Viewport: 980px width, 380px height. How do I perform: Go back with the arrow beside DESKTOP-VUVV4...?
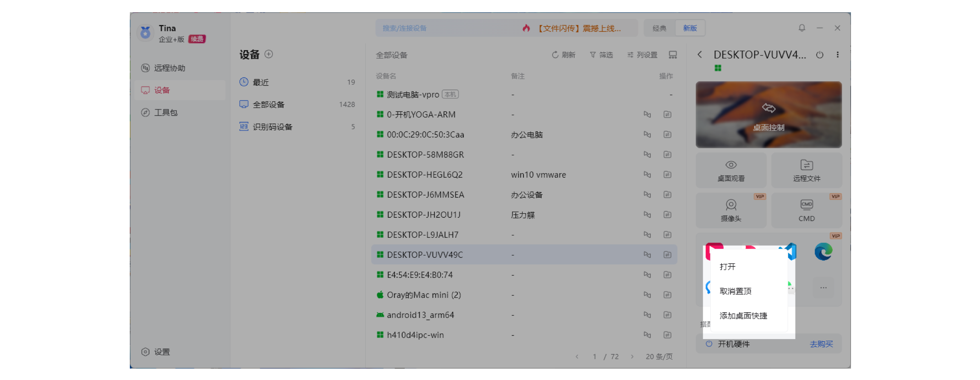pyautogui.click(x=700, y=54)
